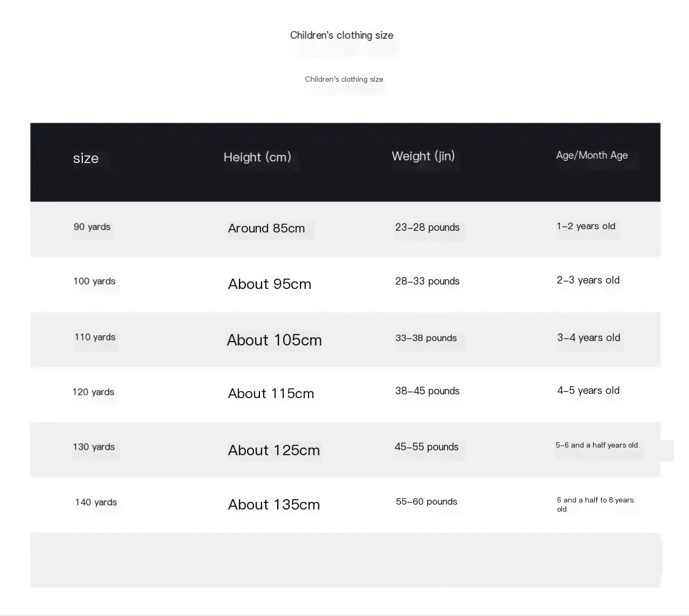Click the smaller "Children's clothing size" subtitle
Viewport: 689px width, 616px height.
(x=344, y=80)
